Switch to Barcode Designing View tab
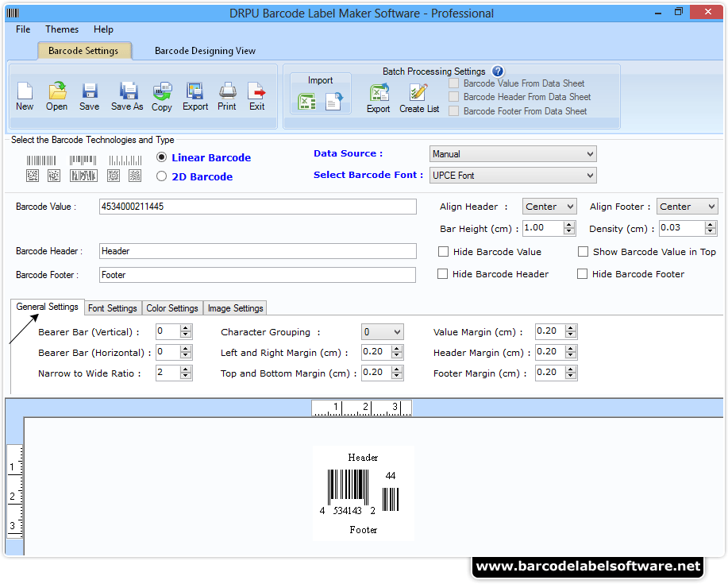The image size is (728, 584). 205,50
